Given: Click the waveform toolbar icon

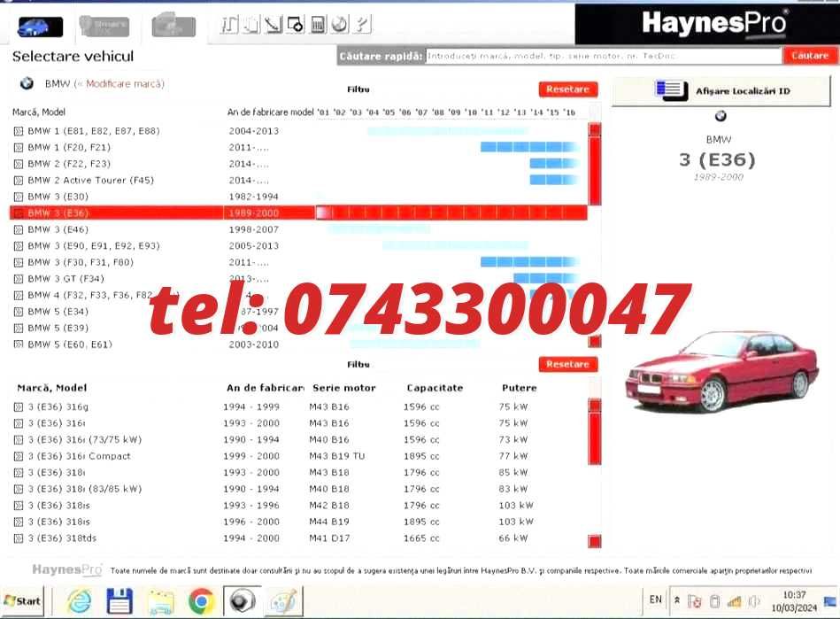Looking at the screenshot, I should (229, 24).
